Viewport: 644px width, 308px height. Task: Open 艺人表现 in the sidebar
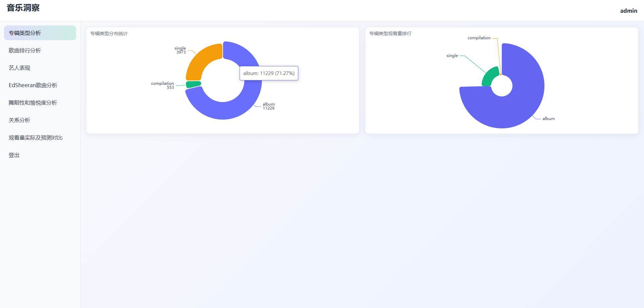(x=19, y=68)
